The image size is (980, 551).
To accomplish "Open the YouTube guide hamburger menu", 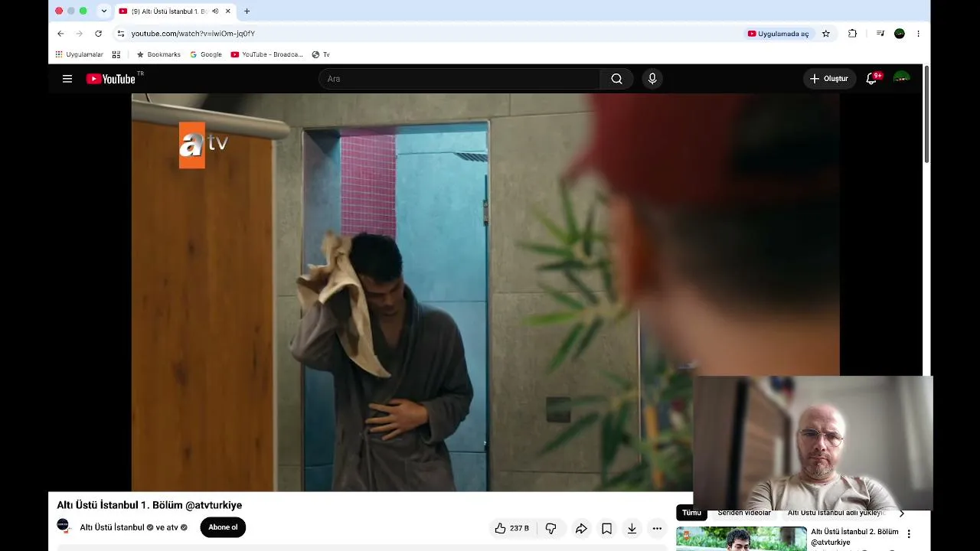I will [x=67, y=79].
